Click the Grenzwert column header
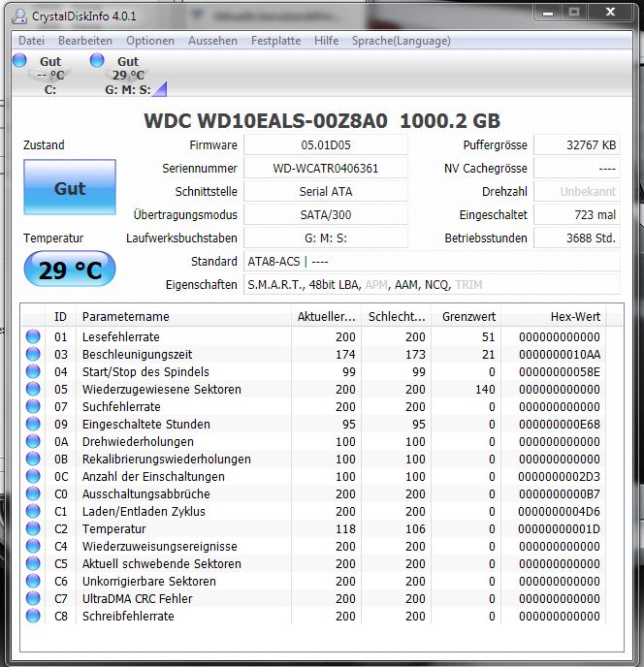Viewport: 644px width, 667px height. 467,316
